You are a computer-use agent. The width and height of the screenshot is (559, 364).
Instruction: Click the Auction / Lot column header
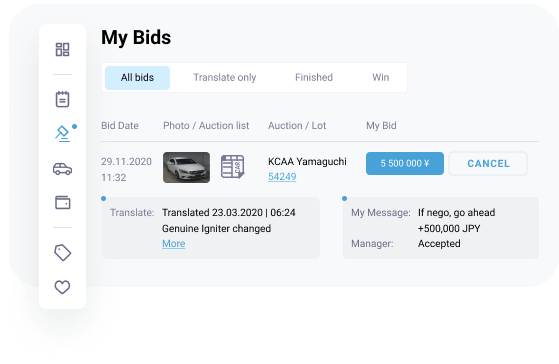(x=297, y=125)
